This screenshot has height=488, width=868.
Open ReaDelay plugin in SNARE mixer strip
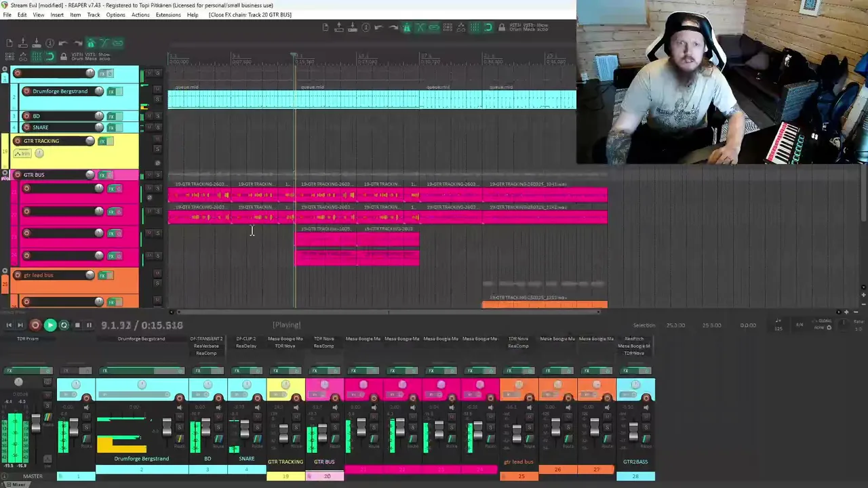[x=246, y=346]
